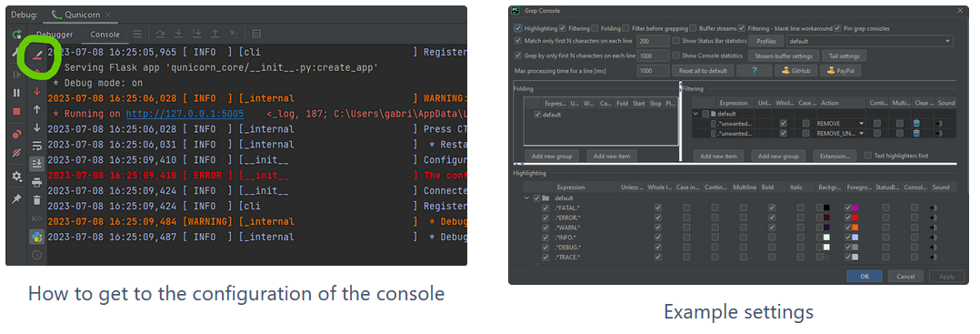This screenshot has width=980, height=334.
Task: Click WARN foreground orange color swatch
Action: [x=855, y=228]
